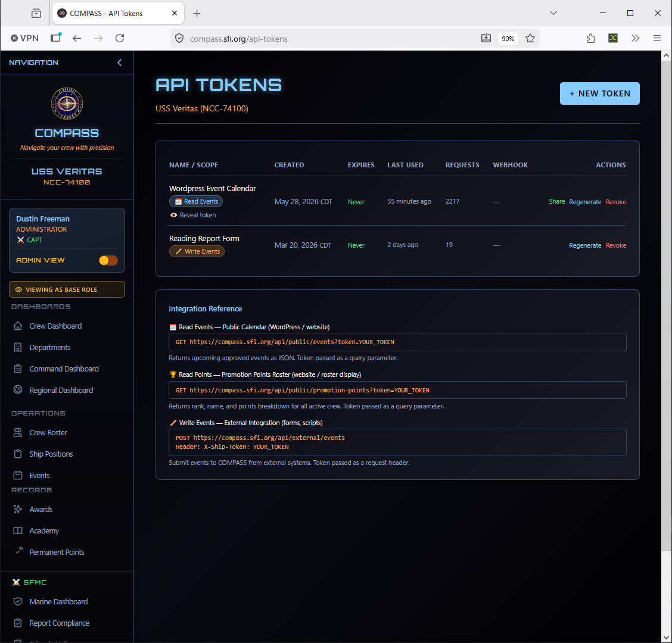
Task: Open the extensions puzzle icon
Action: coord(590,38)
